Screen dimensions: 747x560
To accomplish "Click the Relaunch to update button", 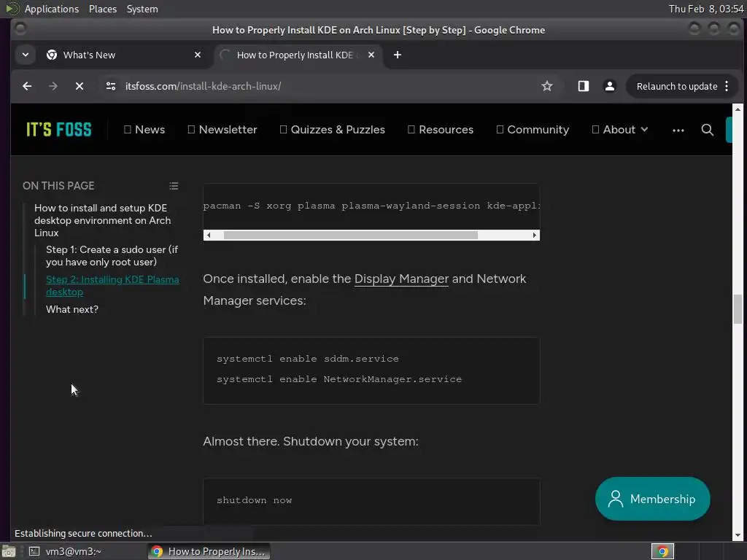I will pos(676,86).
